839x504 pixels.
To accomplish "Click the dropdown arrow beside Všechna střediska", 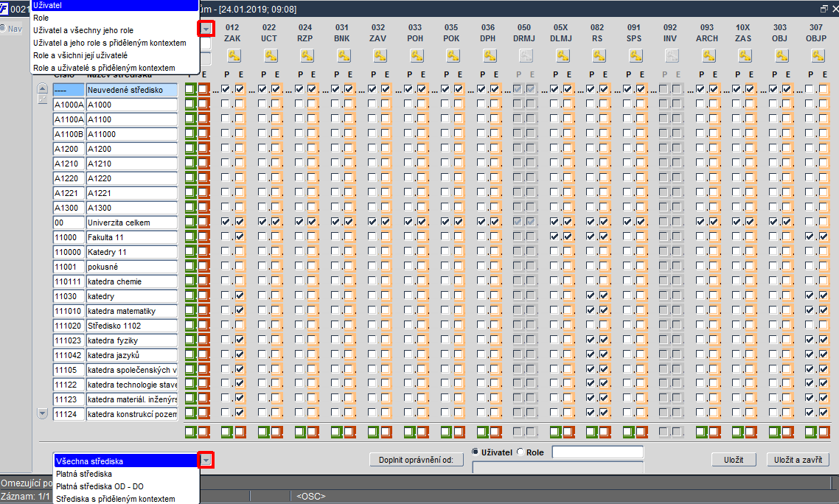I will click(x=206, y=460).
